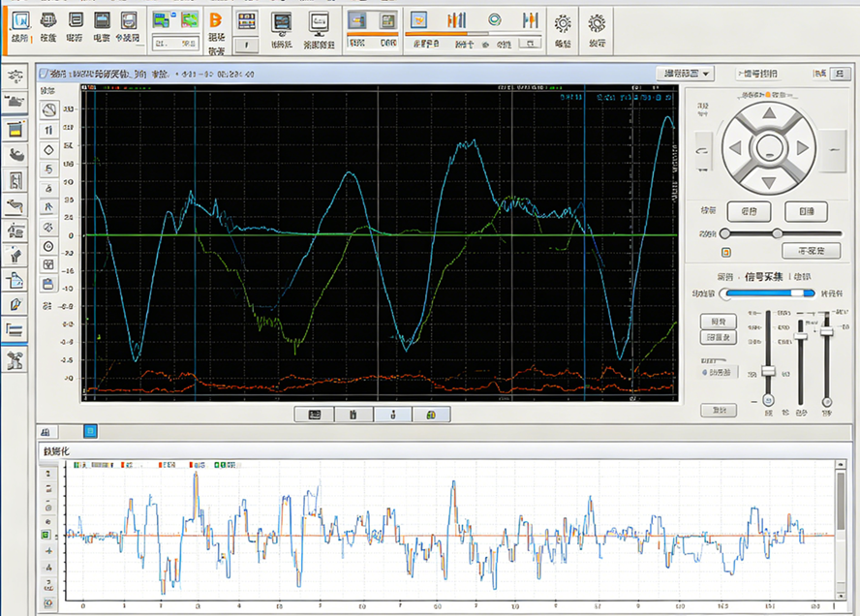860x616 pixels.
Task: Click the first gear icon in the top toolbar
Action: [x=562, y=22]
